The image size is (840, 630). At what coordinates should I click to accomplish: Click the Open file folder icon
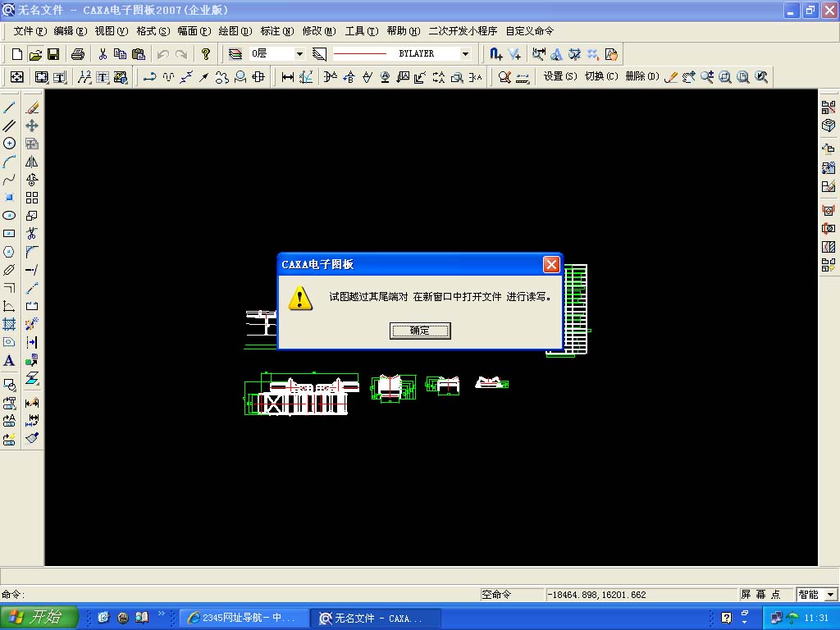pyautogui.click(x=35, y=53)
